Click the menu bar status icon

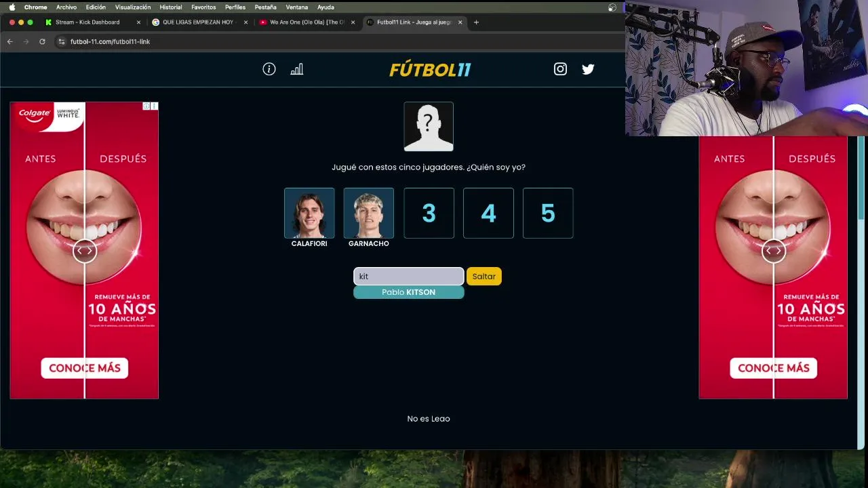612,7
